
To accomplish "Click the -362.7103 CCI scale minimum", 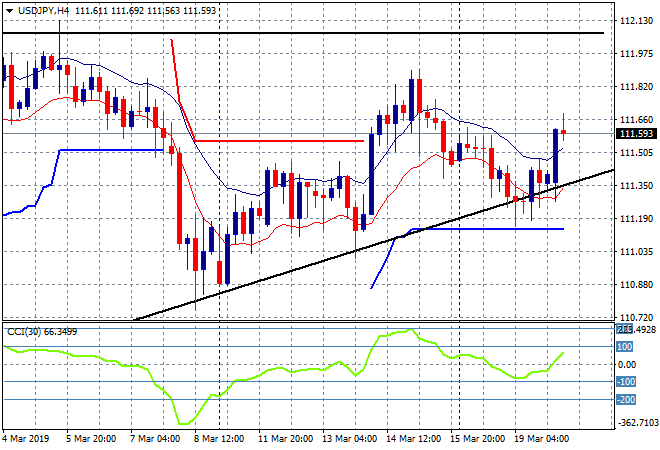I will [637, 423].
